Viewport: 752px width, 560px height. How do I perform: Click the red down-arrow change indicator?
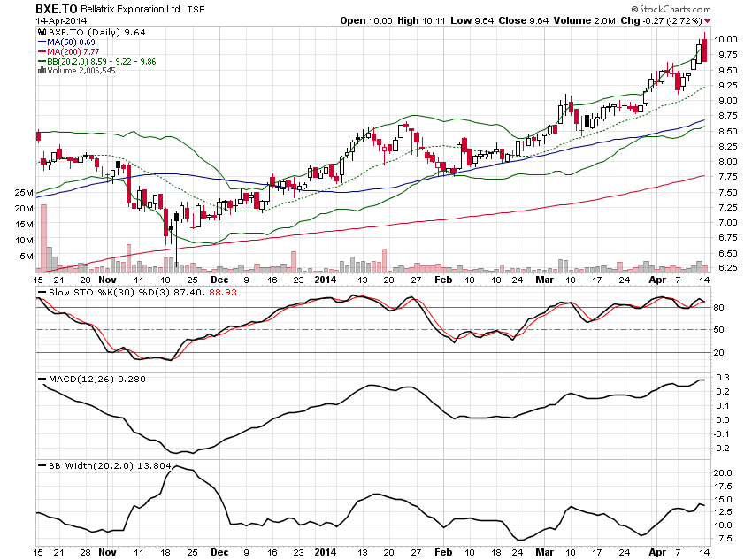coord(708,21)
